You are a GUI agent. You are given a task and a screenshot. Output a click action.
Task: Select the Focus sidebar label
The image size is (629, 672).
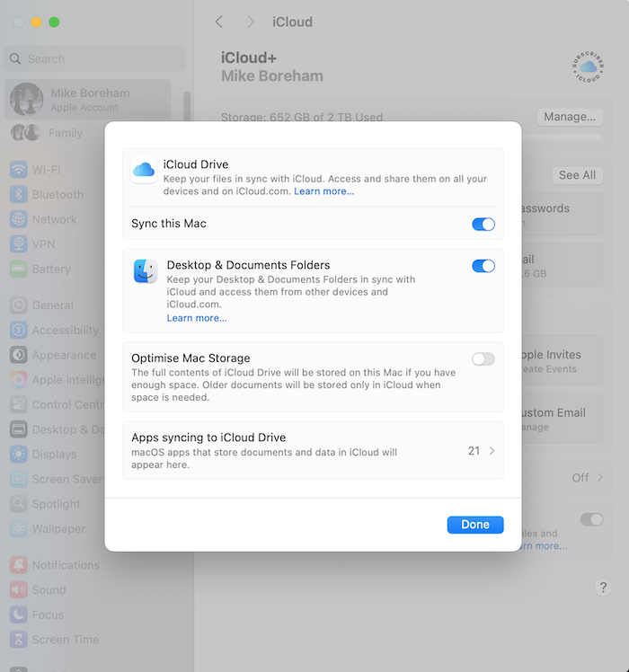48,615
